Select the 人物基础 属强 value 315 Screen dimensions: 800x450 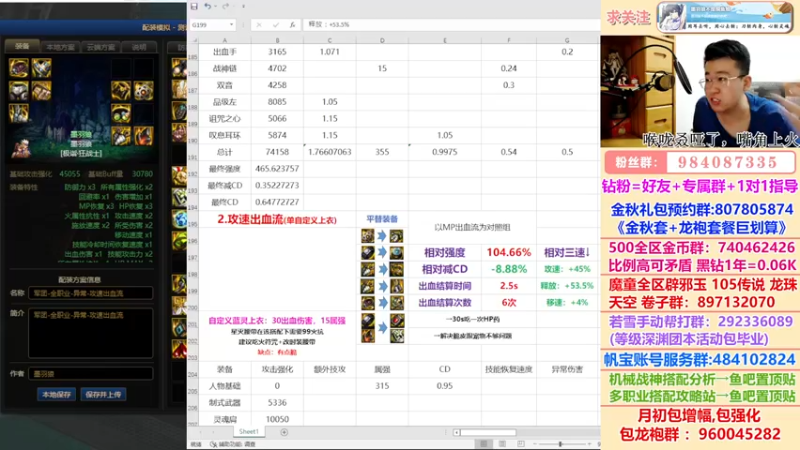(382, 386)
